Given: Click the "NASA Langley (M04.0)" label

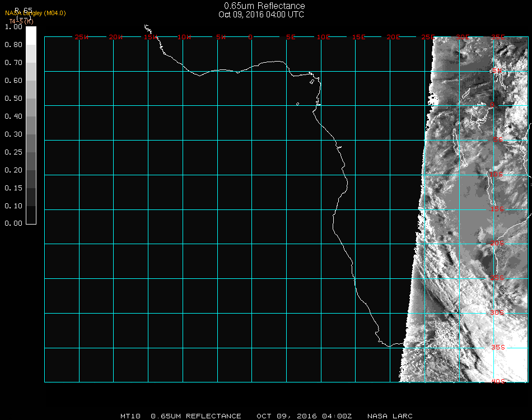Looking at the screenshot, I should point(35,13).
